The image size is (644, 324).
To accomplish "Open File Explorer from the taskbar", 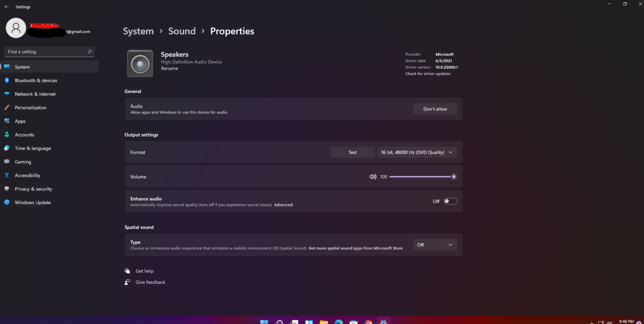I will tap(324, 322).
